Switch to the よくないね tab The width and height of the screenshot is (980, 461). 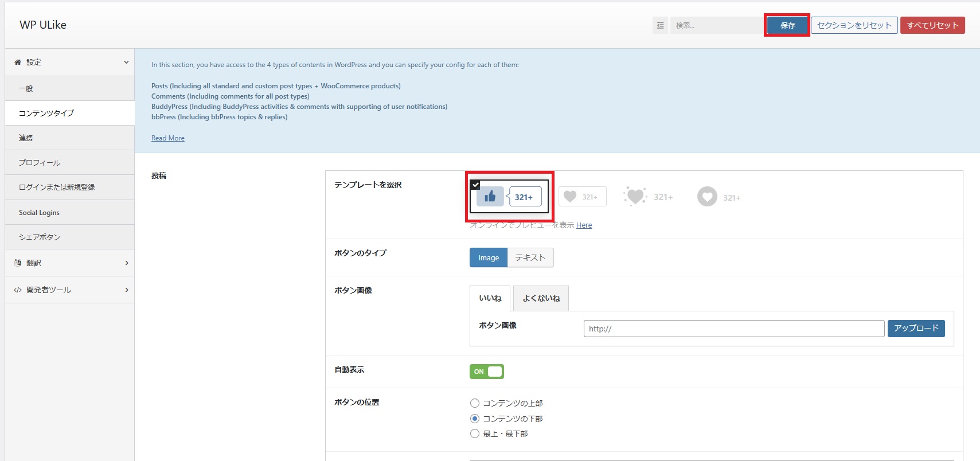541,298
